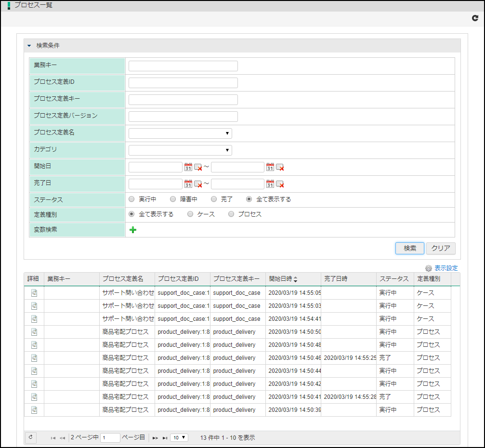Click the プロセス定義キー input field
The width and height of the screenshot is (485, 448).
point(183,100)
